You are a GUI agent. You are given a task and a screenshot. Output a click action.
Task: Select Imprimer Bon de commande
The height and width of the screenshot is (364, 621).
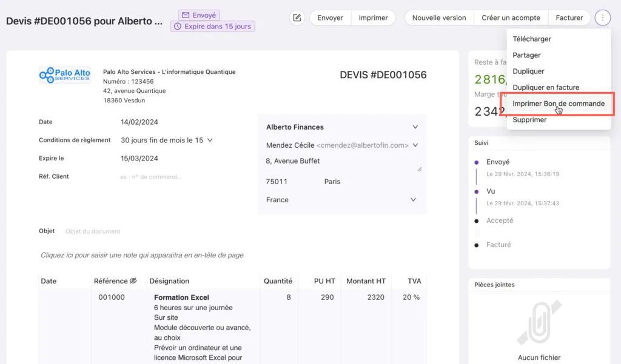[x=559, y=104]
